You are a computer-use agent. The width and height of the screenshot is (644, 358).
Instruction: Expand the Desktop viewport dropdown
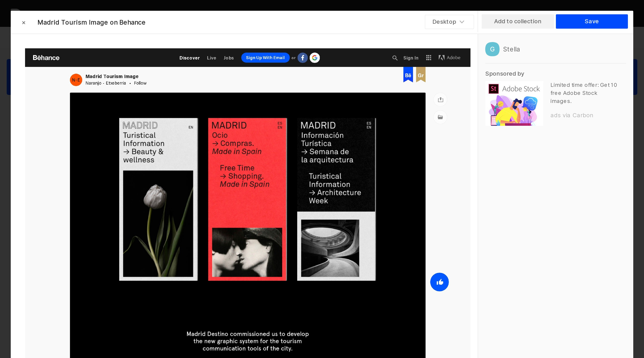click(449, 22)
